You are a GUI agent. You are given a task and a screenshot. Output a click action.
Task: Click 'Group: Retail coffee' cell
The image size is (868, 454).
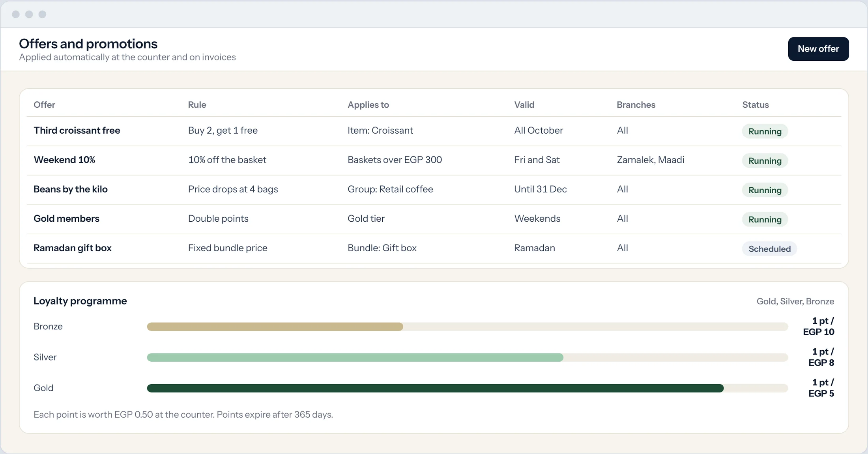390,189
